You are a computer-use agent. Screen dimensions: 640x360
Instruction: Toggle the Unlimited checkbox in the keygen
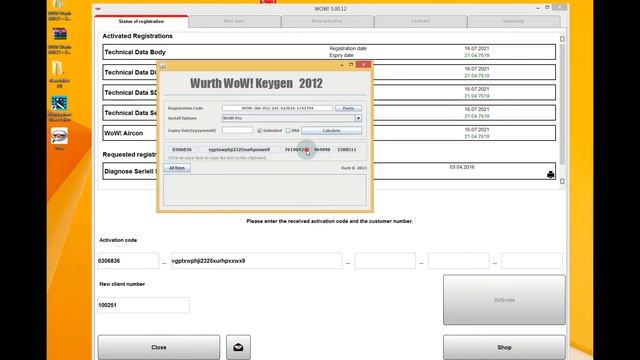tap(260, 131)
